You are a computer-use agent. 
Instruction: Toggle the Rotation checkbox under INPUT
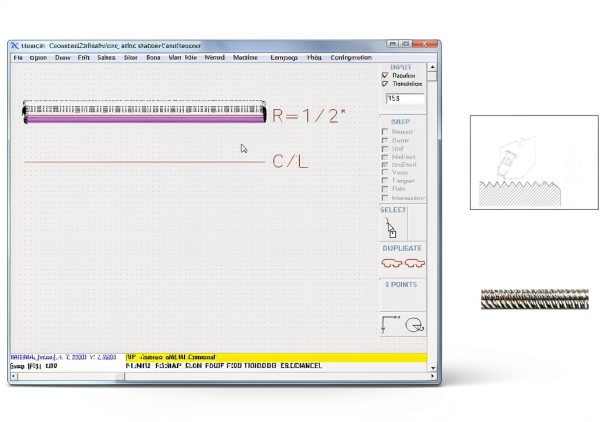[x=385, y=75]
